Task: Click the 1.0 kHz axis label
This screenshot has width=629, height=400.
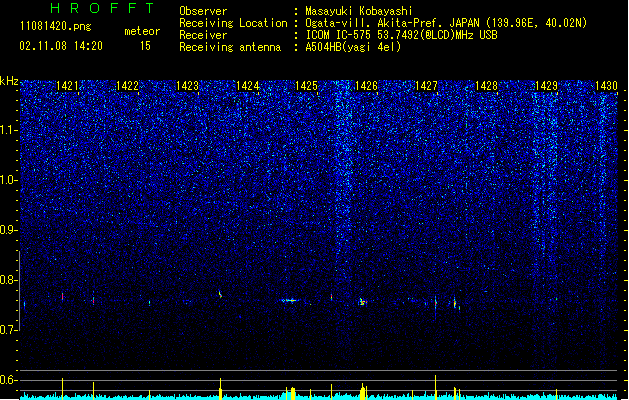Action: coord(9,180)
